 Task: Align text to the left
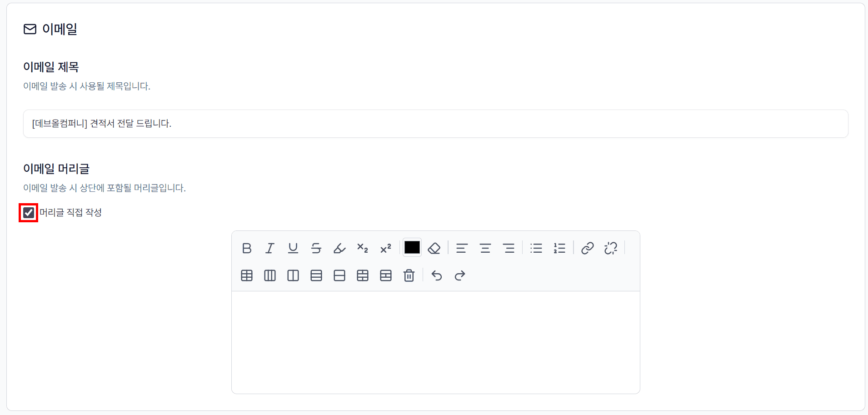(x=462, y=248)
